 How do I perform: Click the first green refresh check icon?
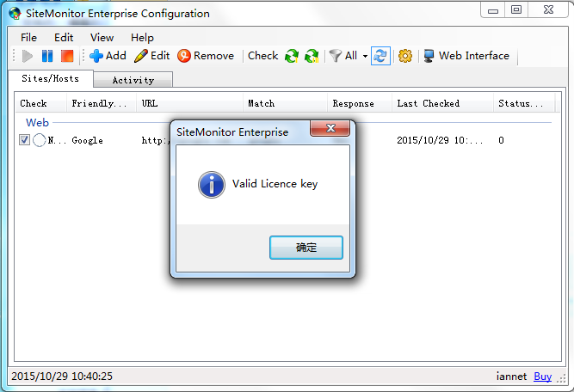tap(292, 56)
